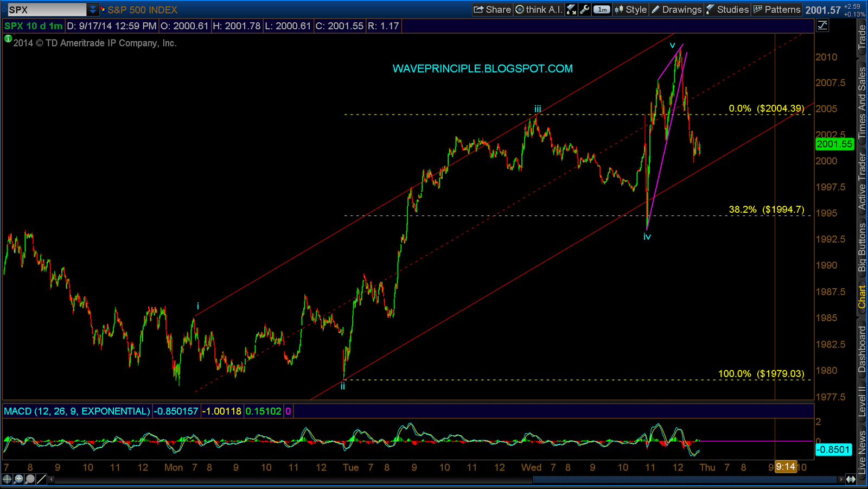The image size is (868, 489).
Task: Open the Studies menu
Action: coord(727,9)
